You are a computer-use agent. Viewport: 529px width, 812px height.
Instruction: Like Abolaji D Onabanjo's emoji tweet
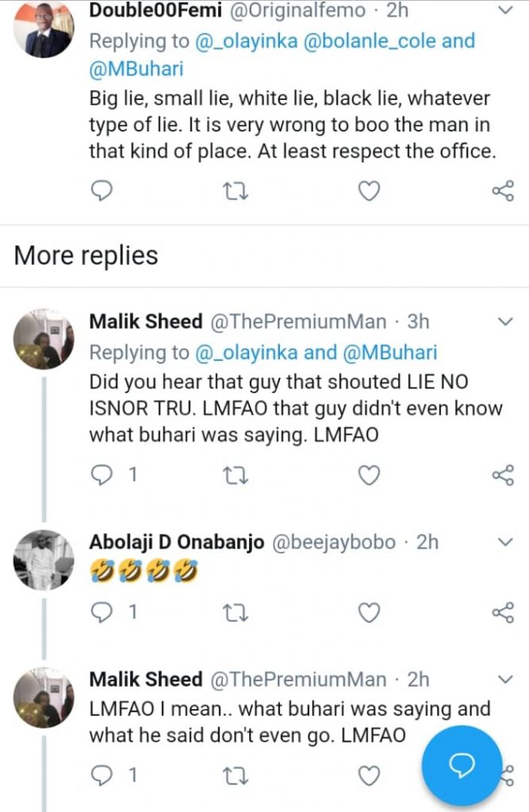tap(369, 612)
